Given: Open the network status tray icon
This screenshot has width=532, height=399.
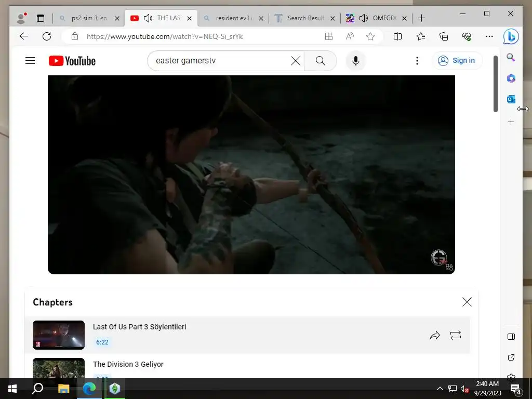Looking at the screenshot, I should pos(453,389).
